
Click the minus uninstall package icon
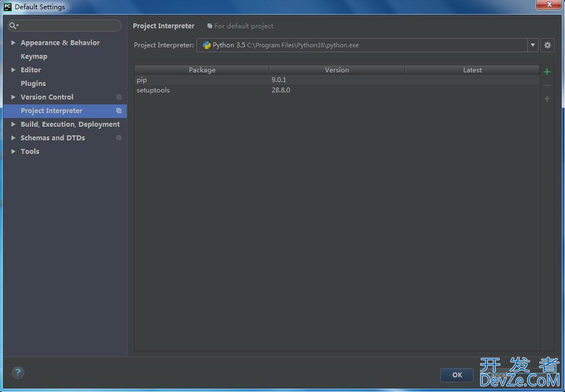(x=546, y=86)
